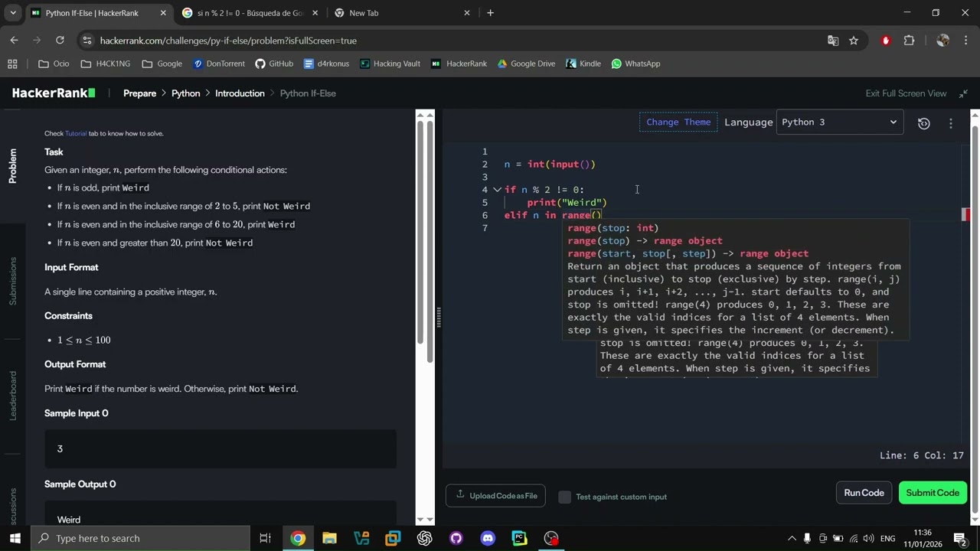
Task: Open the Tutorial link
Action: [x=76, y=133]
